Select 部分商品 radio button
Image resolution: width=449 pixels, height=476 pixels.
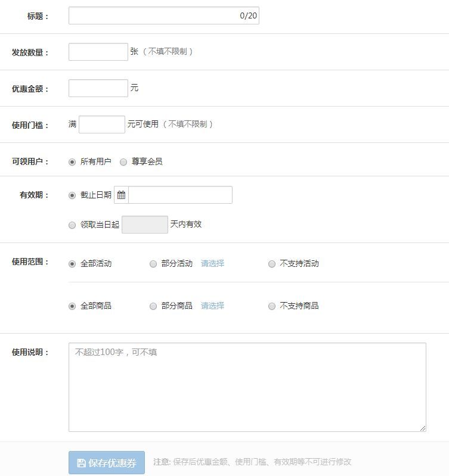153,306
